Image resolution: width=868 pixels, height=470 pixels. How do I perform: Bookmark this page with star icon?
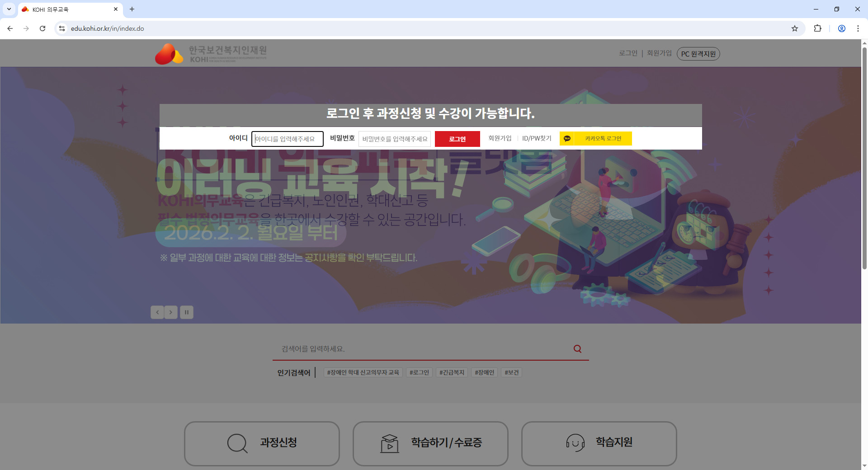tap(795, 28)
